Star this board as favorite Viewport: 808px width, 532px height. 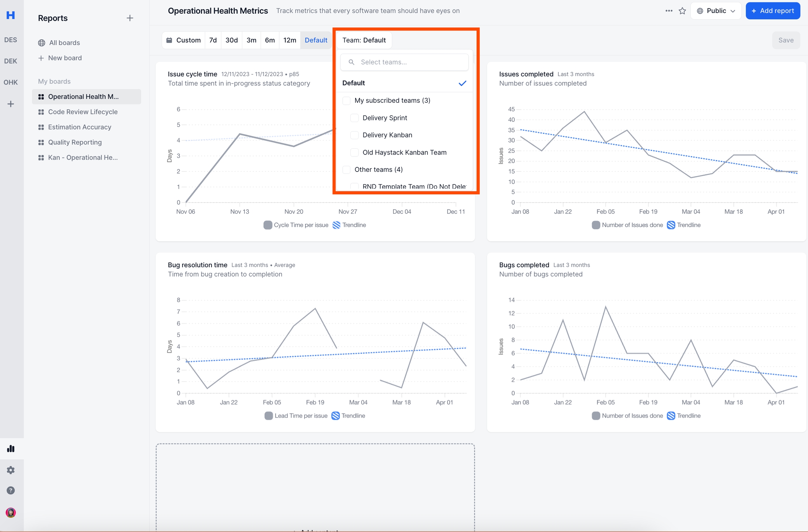[x=682, y=11]
